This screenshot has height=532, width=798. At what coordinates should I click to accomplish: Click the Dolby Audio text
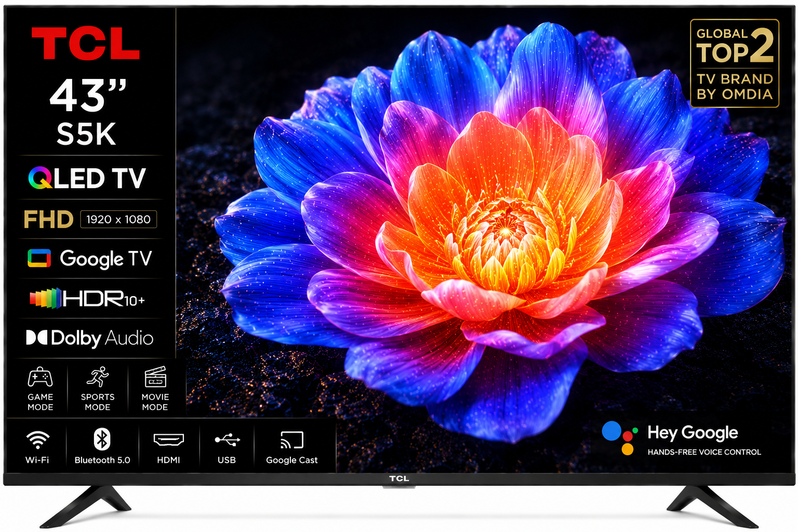point(102,338)
